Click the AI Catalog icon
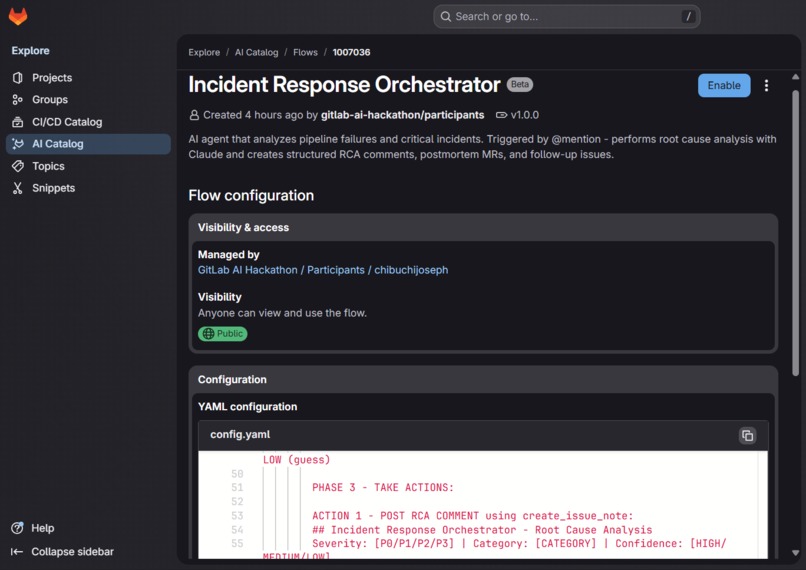Image resolution: width=806 pixels, height=570 pixels. (17, 144)
